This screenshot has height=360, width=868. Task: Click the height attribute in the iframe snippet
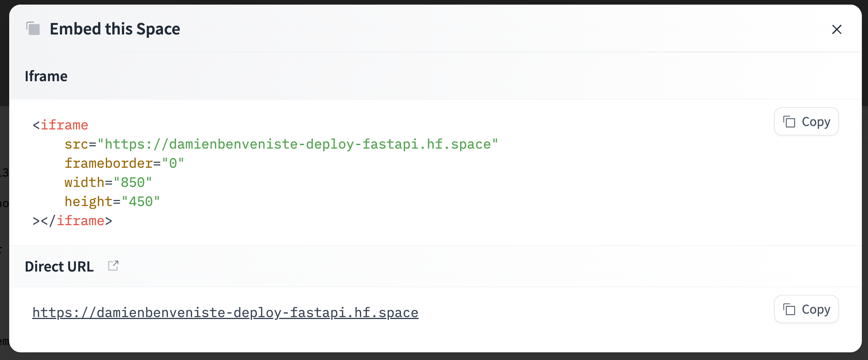[89, 201]
